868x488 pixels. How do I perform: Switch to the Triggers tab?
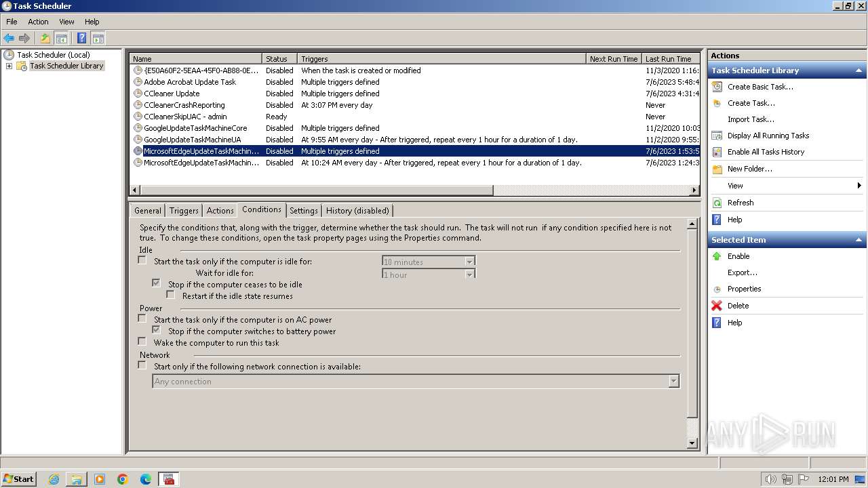(x=184, y=211)
